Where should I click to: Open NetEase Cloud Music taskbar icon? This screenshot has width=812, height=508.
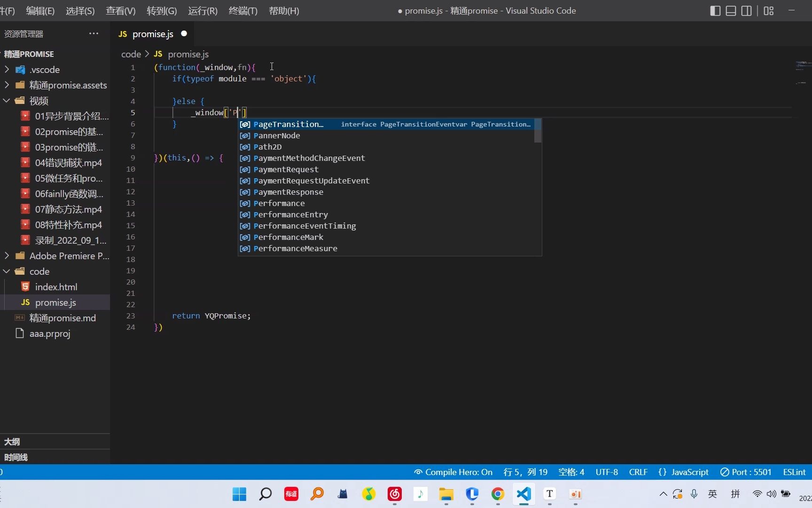395,494
